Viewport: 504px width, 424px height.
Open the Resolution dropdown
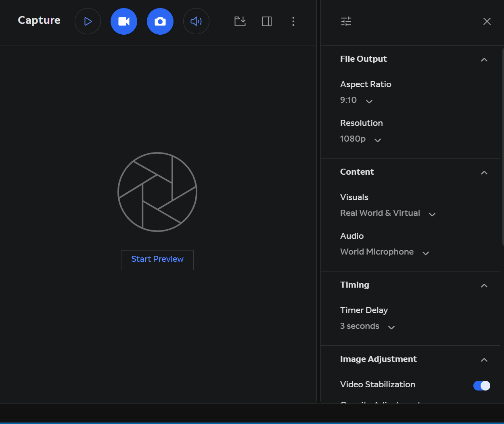[377, 140]
